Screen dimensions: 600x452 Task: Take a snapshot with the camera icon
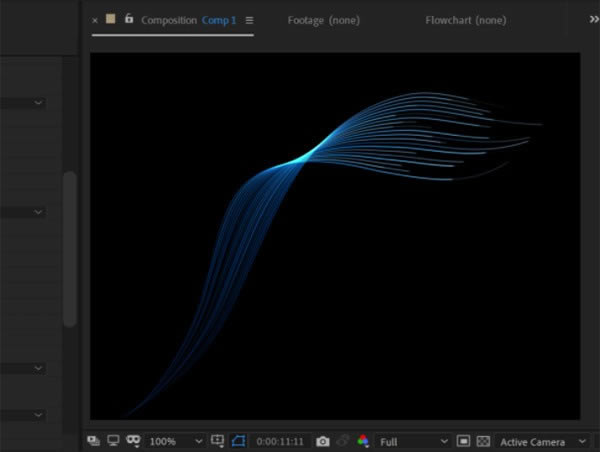click(323, 442)
